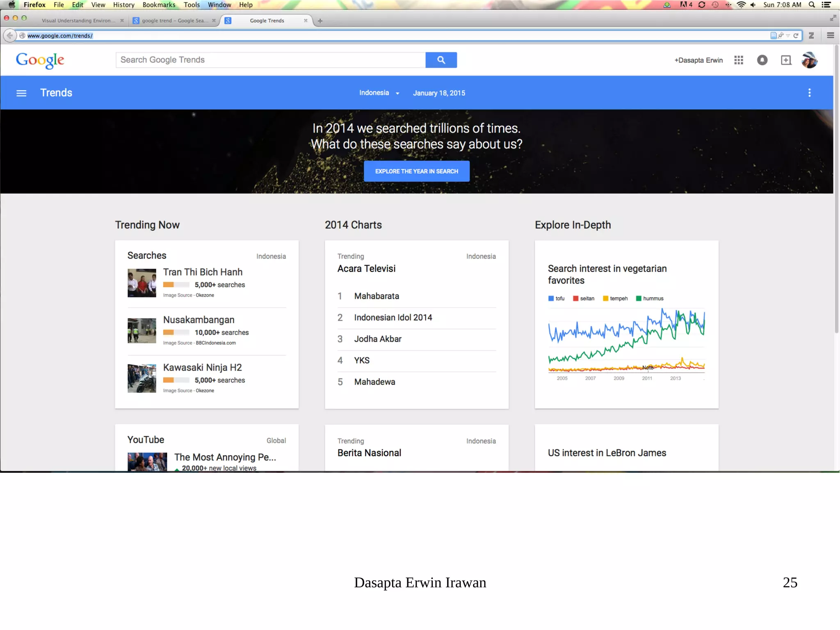
Task: Click the tofu legend color swatch
Action: point(551,298)
